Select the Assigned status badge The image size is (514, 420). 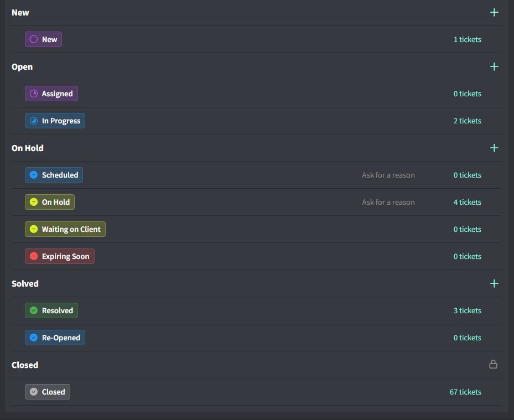pyautogui.click(x=51, y=94)
